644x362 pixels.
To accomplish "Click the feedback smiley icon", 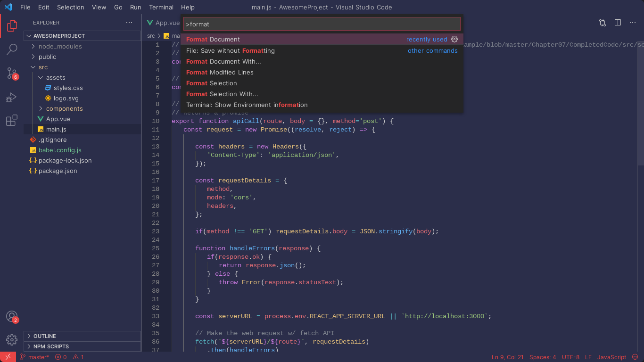I will coord(635,357).
